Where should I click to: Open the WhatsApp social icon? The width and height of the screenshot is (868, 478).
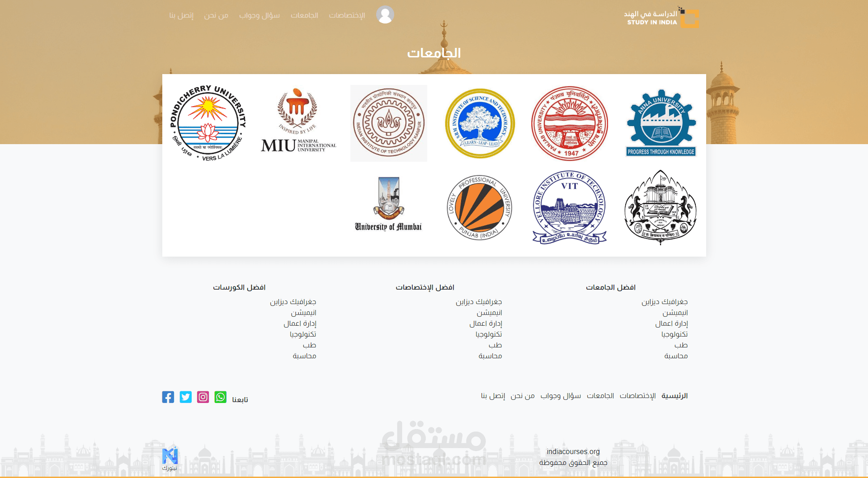pyautogui.click(x=221, y=397)
